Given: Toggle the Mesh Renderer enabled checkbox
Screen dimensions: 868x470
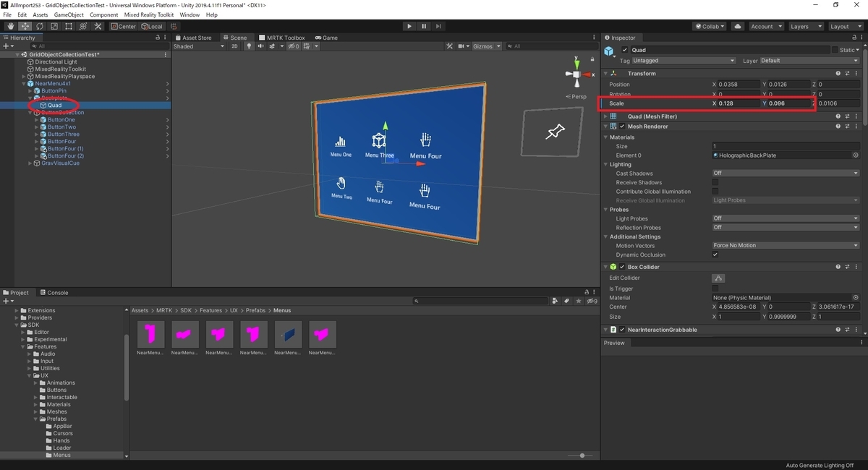Looking at the screenshot, I should point(622,126).
